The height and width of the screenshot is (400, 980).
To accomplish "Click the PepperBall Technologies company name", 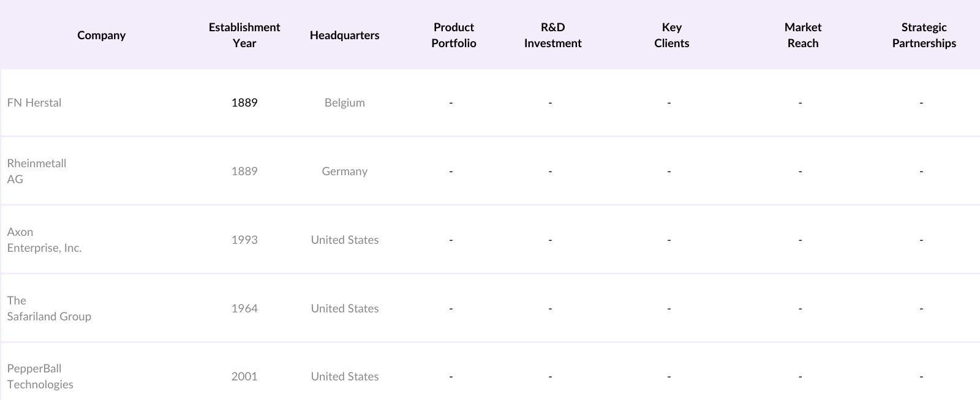I will point(40,376).
